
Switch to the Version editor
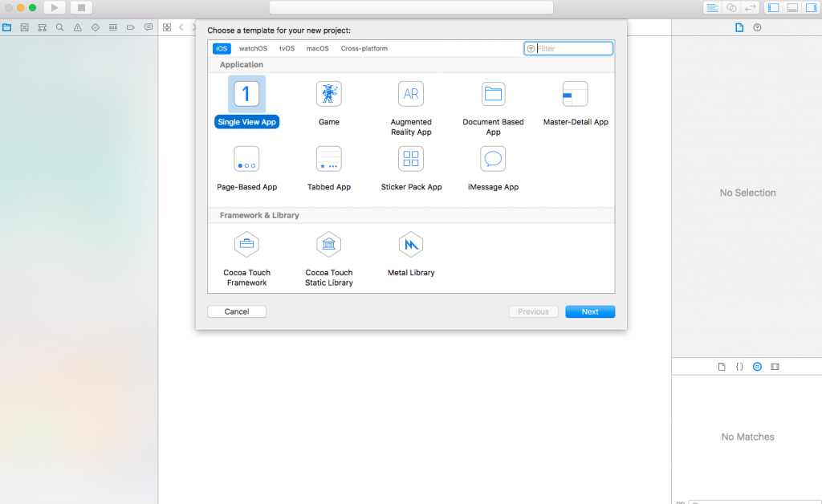[751, 8]
